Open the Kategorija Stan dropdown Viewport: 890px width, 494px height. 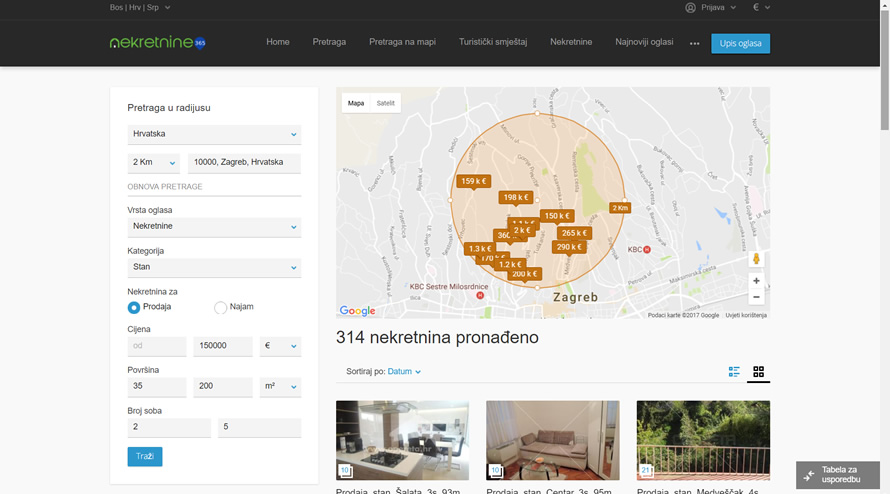(x=214, y=267)
